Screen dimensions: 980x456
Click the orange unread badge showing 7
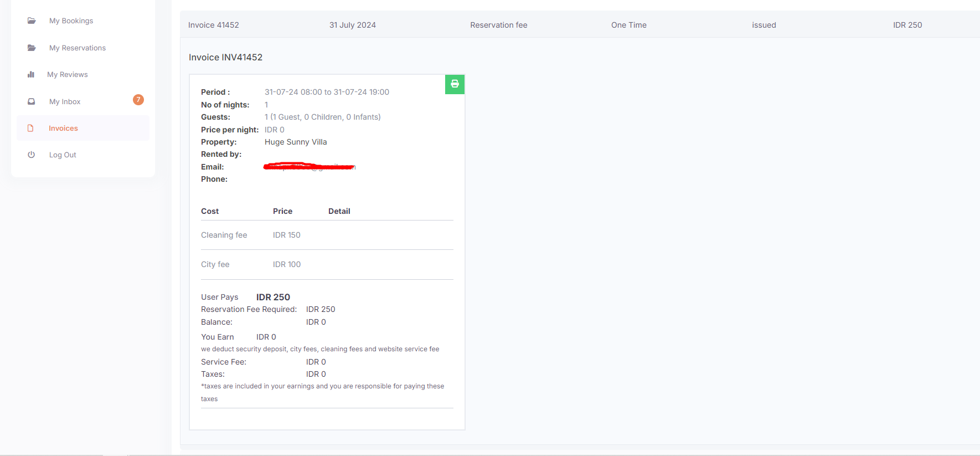[138, 100]
